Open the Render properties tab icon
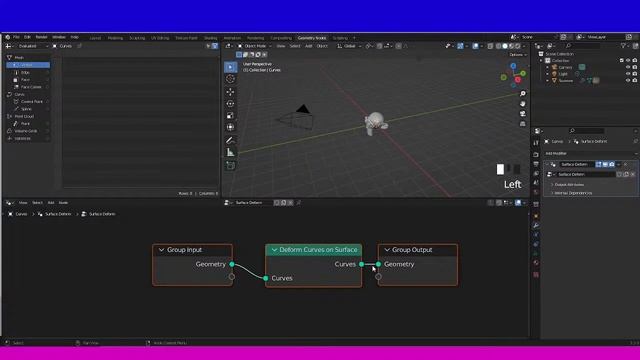This screenshot has width=640, height=360. point(536,155)
